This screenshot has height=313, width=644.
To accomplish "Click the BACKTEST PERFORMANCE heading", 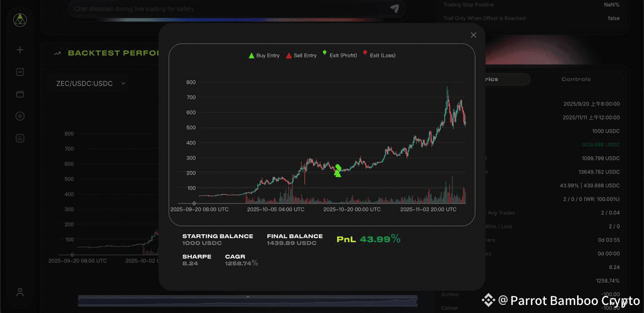I will click(113, 52).
